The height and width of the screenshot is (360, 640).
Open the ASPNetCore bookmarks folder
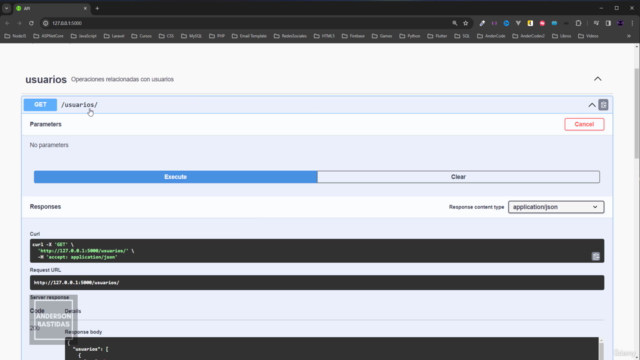(48, 36)
